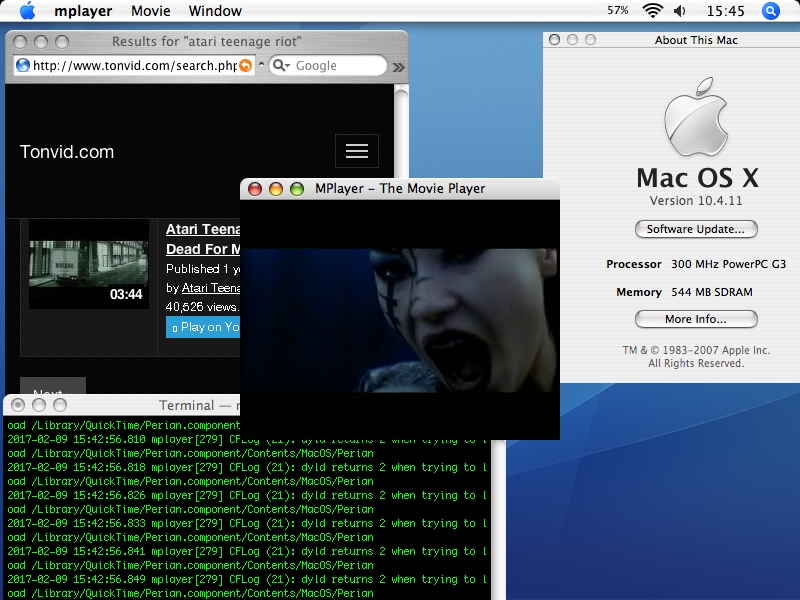Viewport: 800px width, 600px height.
Task: Click the menu bar clock
Action: (726, 11)
